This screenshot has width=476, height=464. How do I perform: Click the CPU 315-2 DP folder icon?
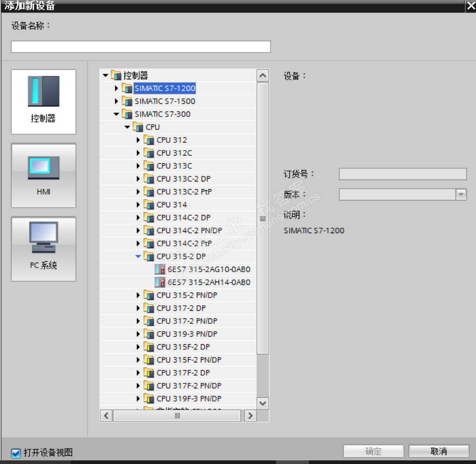tap(149, 256)
